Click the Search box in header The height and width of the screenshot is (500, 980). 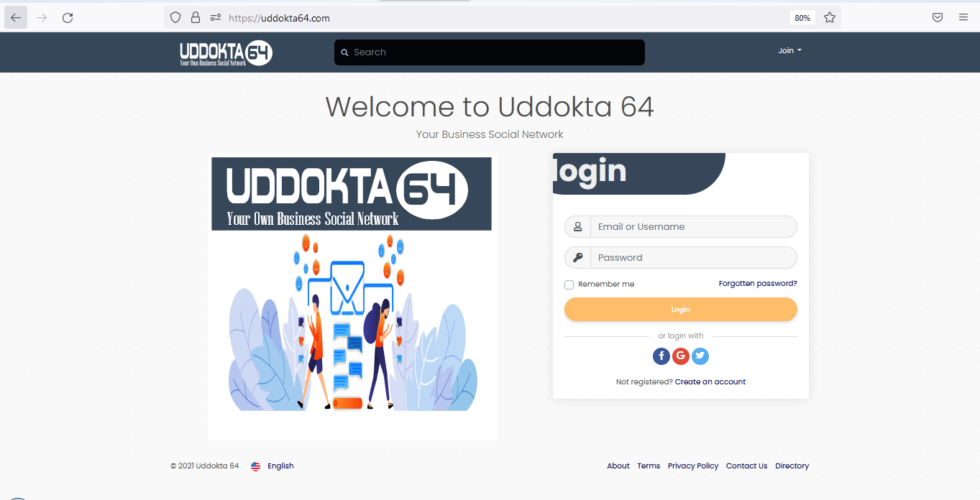point(490,52)
